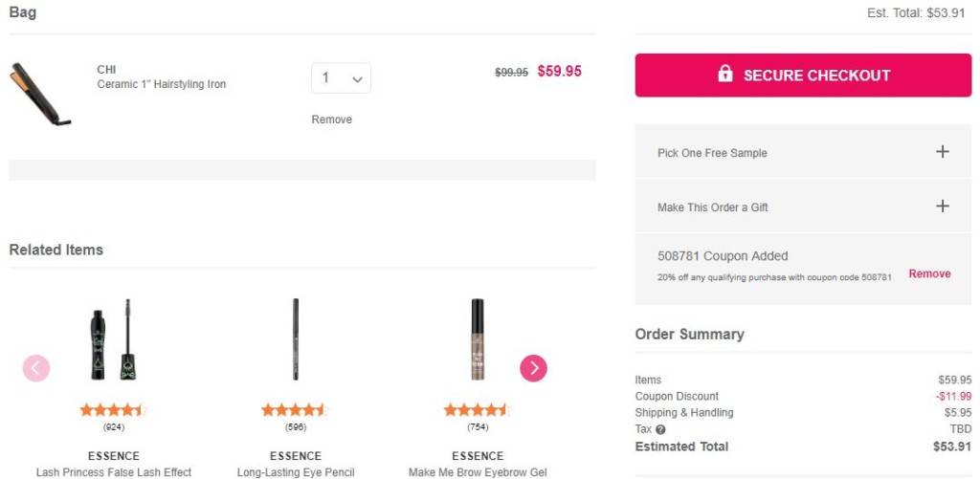Viewport: 980px width, 479px height.
Task: Open the item quantity dropdown
Action: click(341, 78)
